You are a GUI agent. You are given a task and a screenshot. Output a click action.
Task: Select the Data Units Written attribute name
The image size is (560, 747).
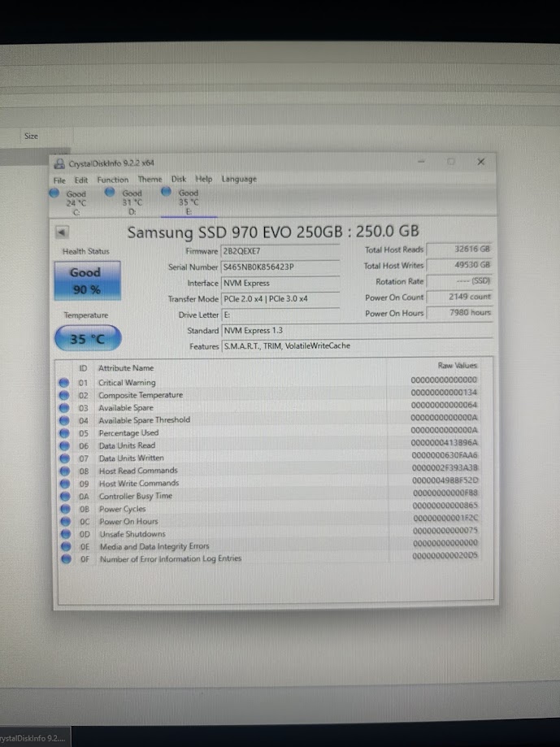click(x=132, y=458)
